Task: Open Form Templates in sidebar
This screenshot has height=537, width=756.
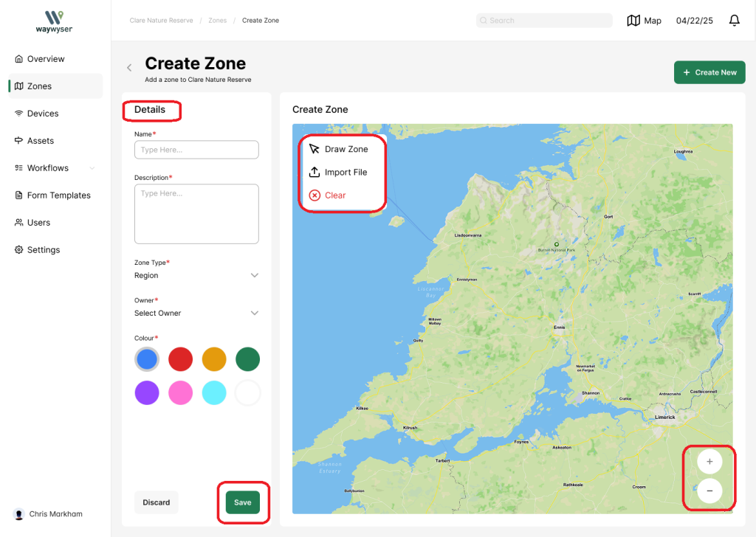Action: click(58, 195)
